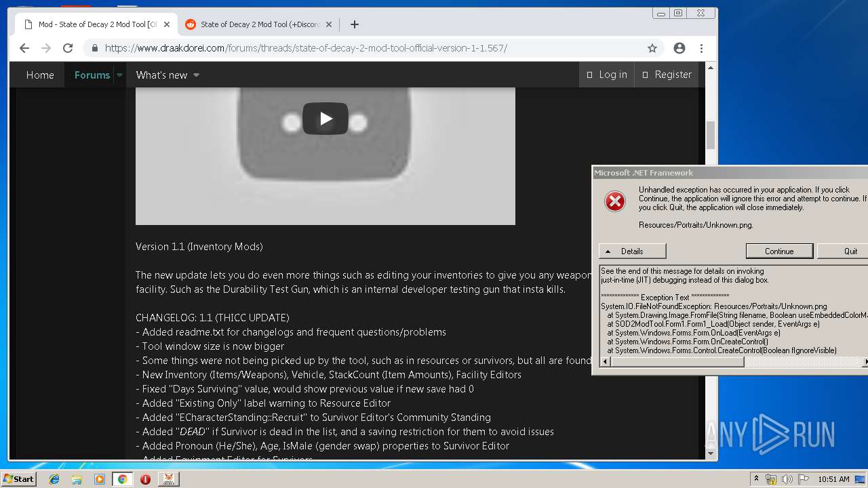The width and height of the screenshot is (868, 488).
Task: Play the embedded video
Action: pyautogui.click(x=325, y=119)
